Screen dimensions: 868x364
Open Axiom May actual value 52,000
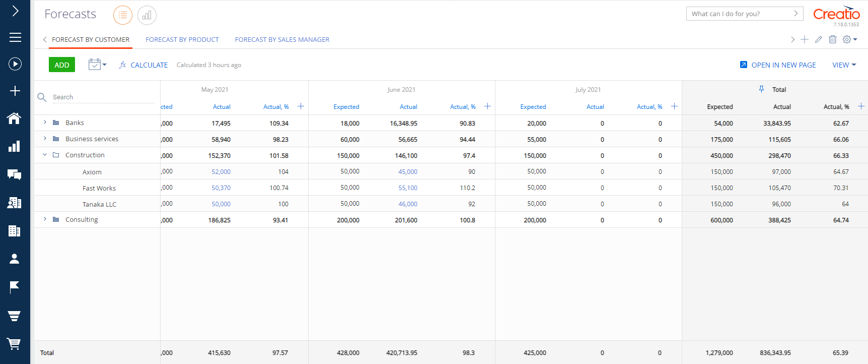[221, 172]
